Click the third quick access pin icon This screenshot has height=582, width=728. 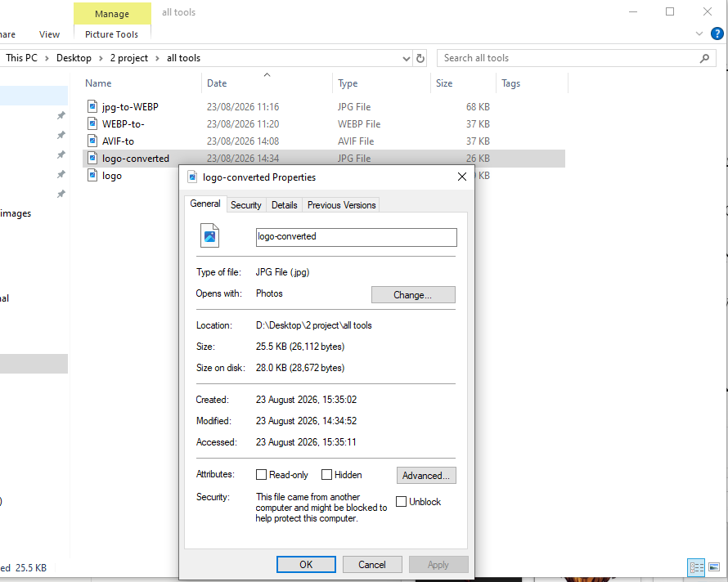click(x=61, y=154)
